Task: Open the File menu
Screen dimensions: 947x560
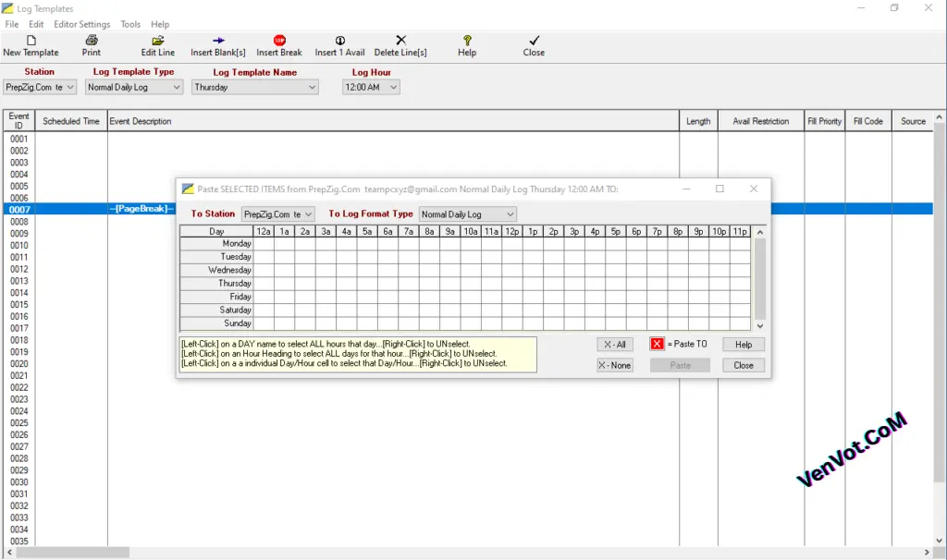Action: (12, 24)
